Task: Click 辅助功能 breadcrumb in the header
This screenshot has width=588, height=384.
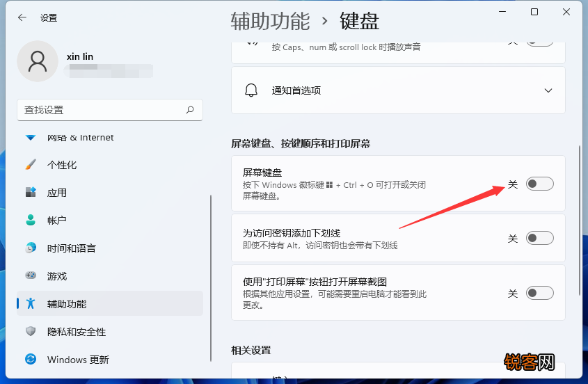Action: [x=271, y=21]
